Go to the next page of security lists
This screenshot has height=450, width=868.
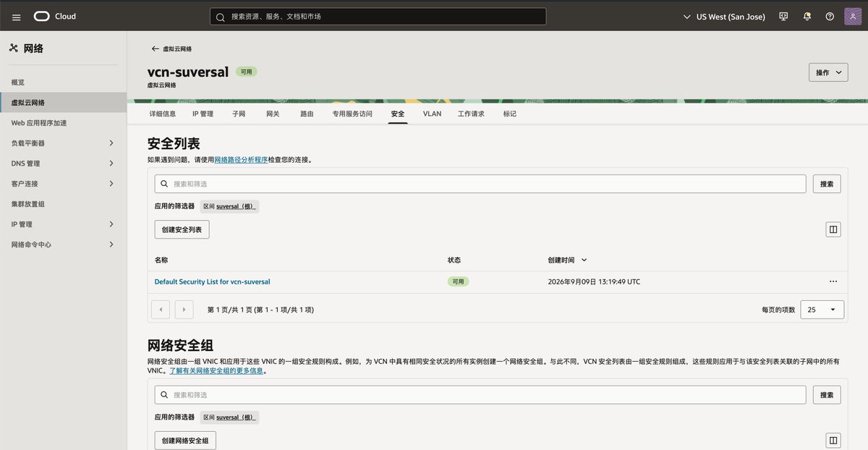[184, 310]
